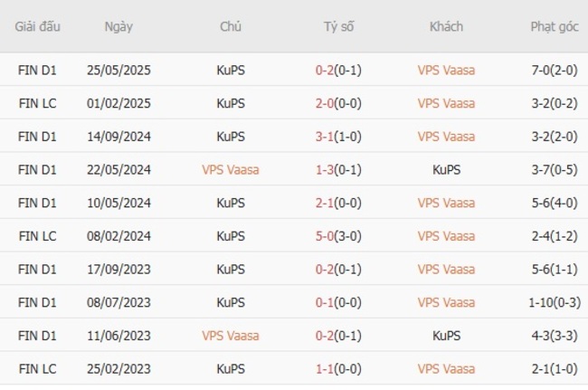This screenshot has height=390, width=588.
Task: Open VPS Vaasa away team in 08/07/2023 row
Action: [x=446, y=303]
